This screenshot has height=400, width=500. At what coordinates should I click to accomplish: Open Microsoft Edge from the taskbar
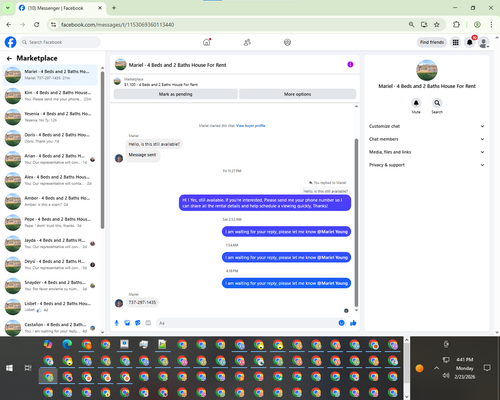pyautogui.click(x=67, y=344)
